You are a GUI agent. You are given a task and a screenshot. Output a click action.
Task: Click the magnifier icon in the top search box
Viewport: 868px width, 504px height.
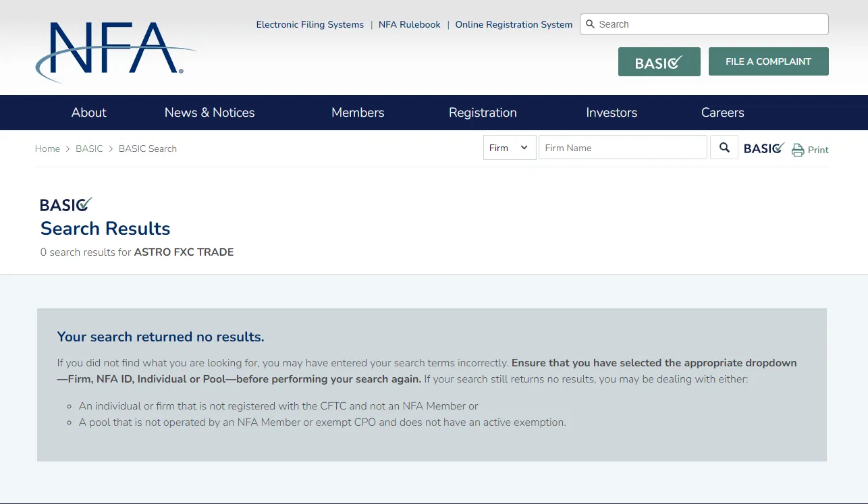591,24
